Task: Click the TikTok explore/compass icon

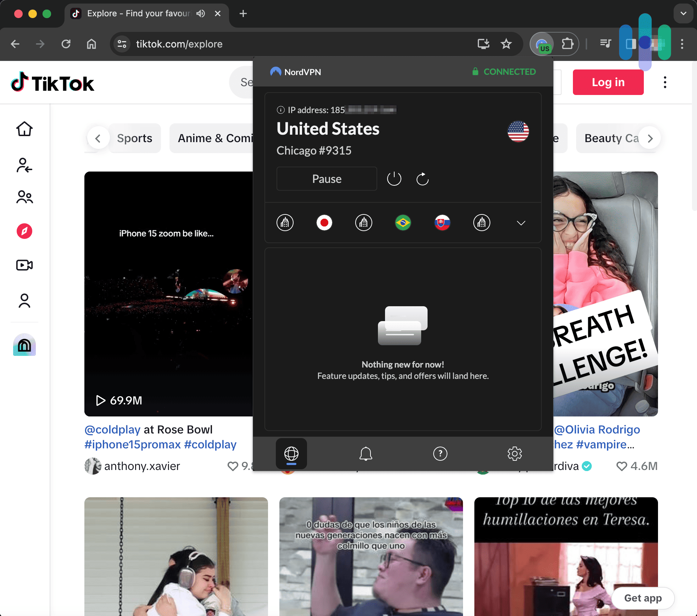Action: 24,231
